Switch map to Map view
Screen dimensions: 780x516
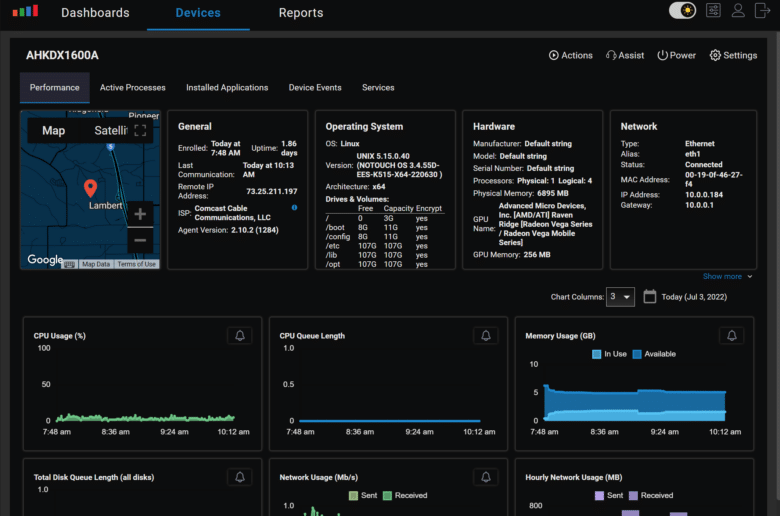[54, 130]
